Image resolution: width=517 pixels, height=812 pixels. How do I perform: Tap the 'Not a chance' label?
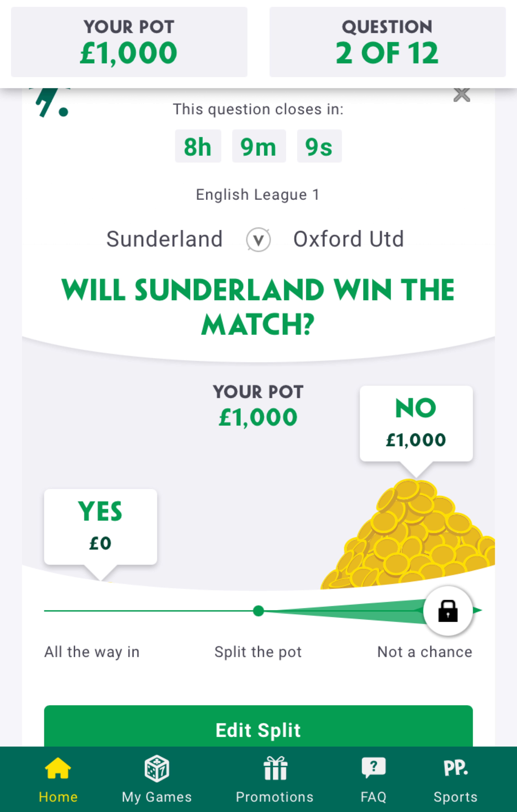[x=424, y=652]
